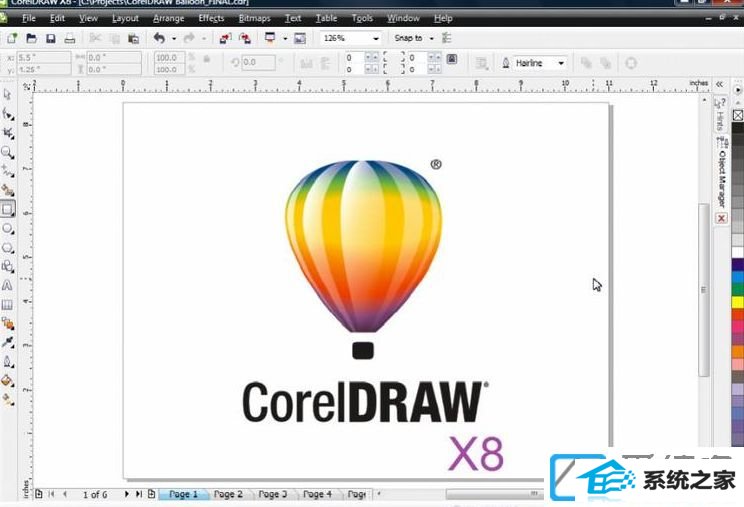Pick the white color swatch

click(738, 252)
